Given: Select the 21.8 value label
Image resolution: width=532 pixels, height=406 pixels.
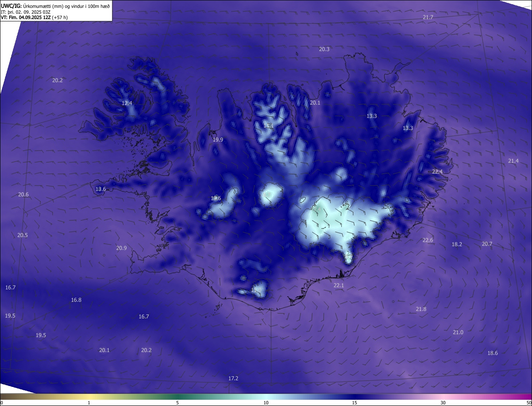Looking at the screenshot, I should click(x=421, y=309).
